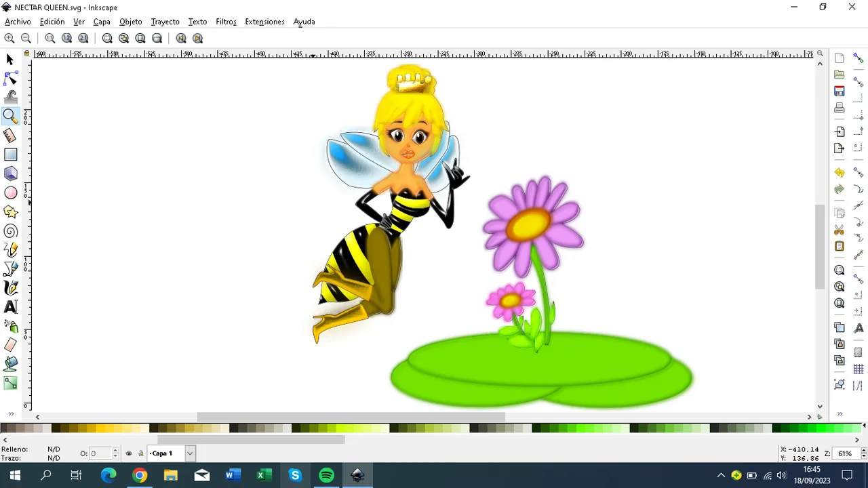Screen dimensions: 868x488
Task: Click the Import icon
Action: (840, 131)
